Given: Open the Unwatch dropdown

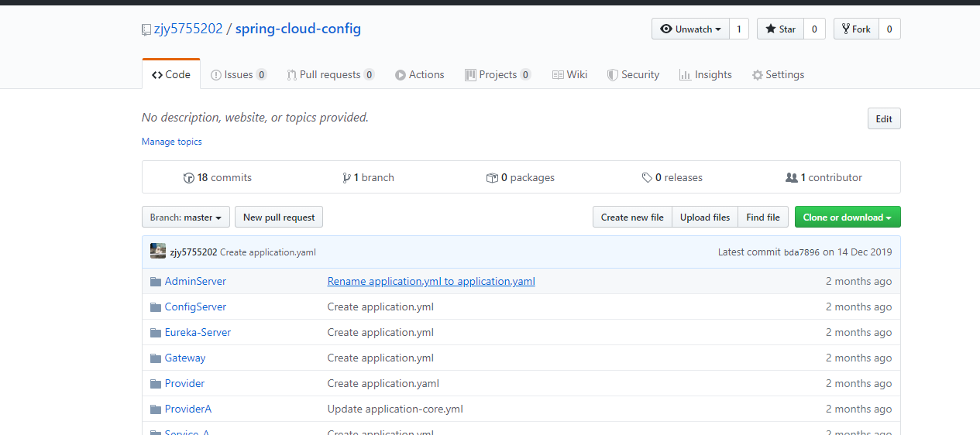Looking at the screenshot, I should 691,29.
